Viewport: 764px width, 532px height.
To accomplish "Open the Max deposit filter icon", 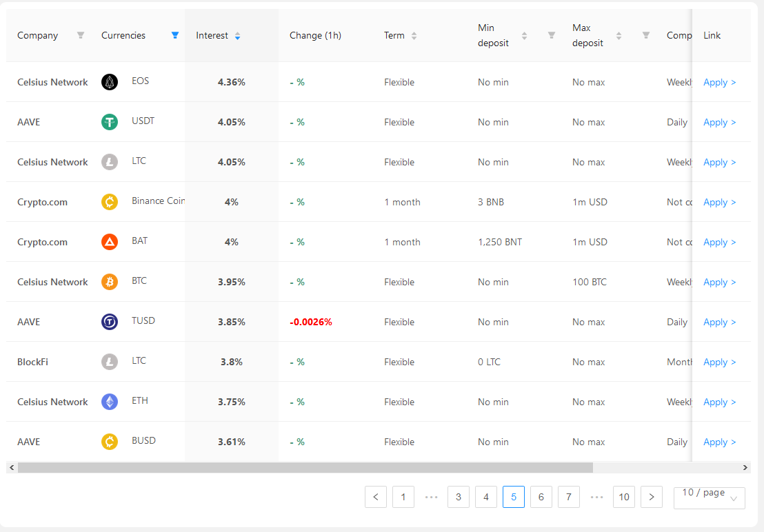I will [646, 35].
